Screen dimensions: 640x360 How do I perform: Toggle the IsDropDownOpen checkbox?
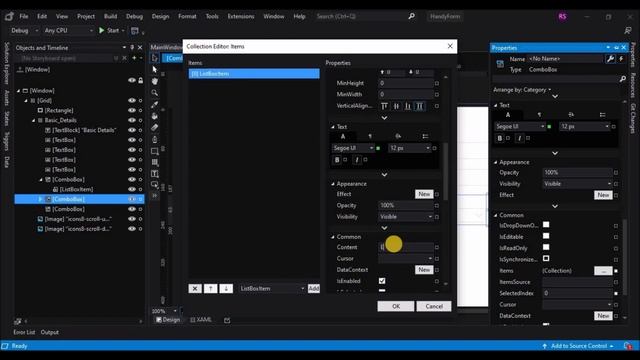point(546,224)
